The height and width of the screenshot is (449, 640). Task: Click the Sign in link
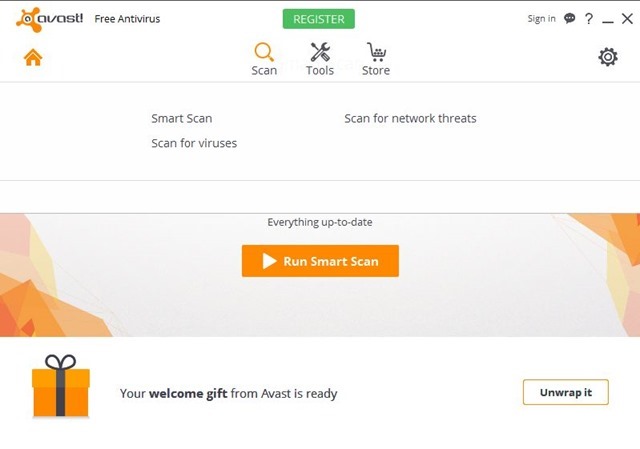coord(541,18)
